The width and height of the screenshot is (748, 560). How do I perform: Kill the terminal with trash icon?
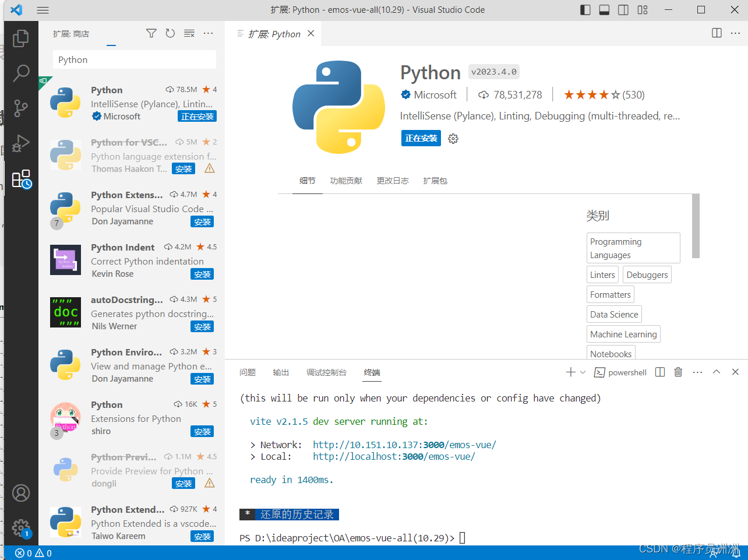[x=678, y=372]
